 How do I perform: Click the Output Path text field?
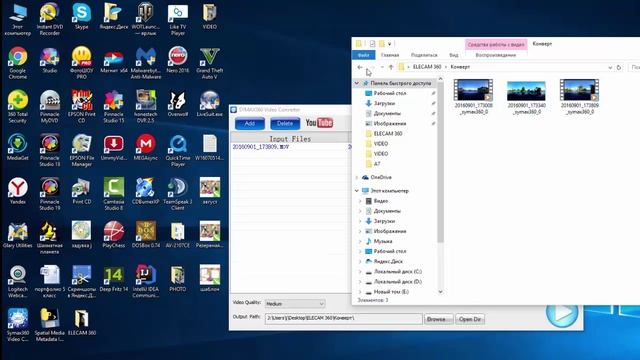(343, 318)
